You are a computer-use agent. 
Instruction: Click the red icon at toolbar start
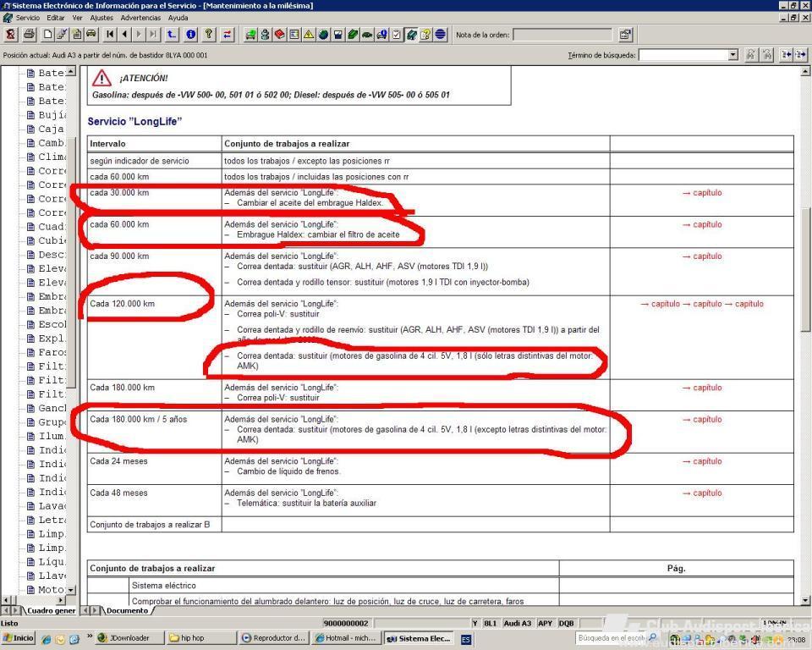tap(11, 35)
